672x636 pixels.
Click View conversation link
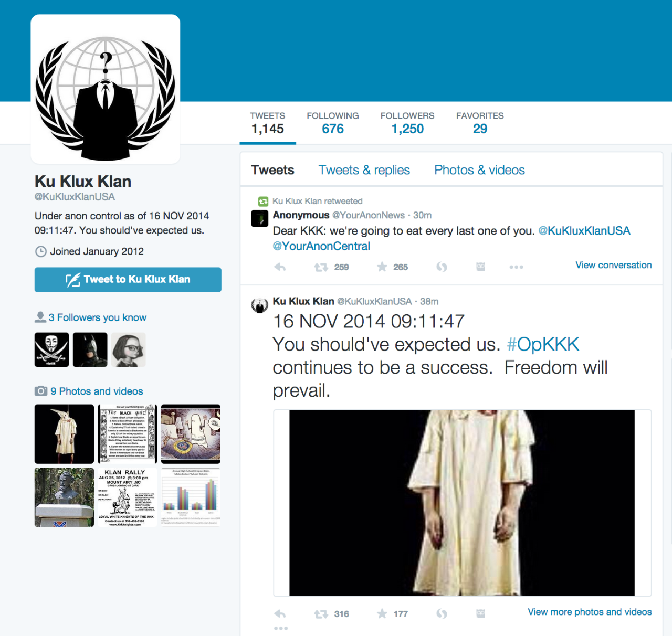(613, 265)
